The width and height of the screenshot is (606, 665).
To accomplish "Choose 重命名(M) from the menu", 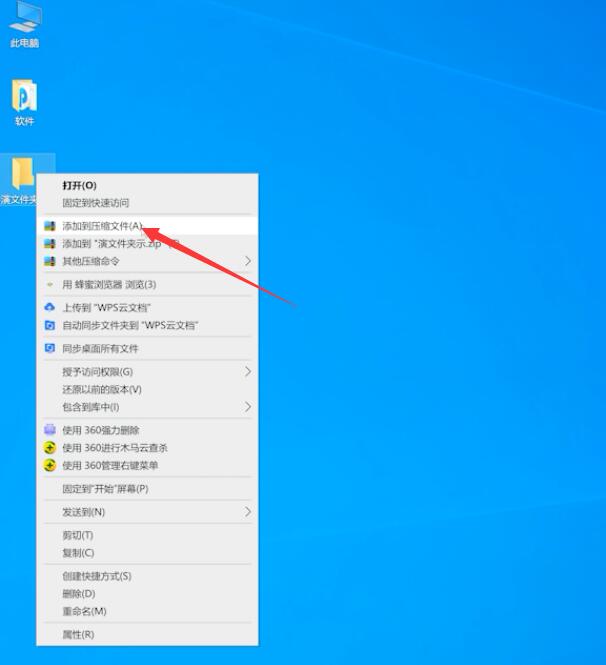I will [x=147, y=611].
